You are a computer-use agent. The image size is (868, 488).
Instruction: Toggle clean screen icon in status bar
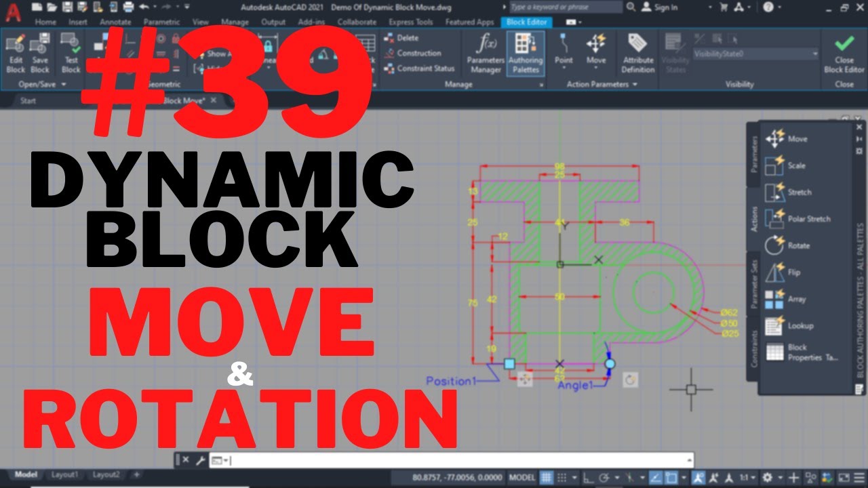point(844,477)
